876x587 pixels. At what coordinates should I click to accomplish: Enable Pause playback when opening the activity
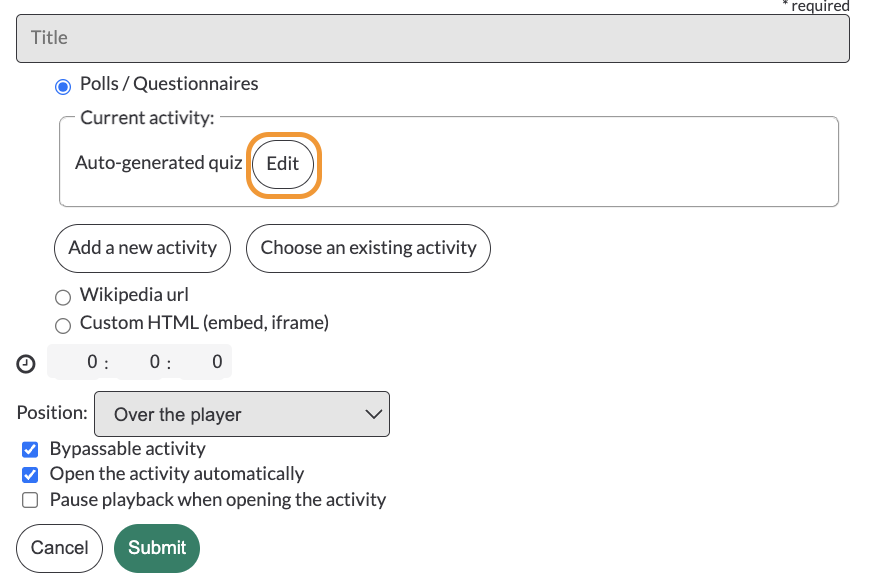point(30,500)
